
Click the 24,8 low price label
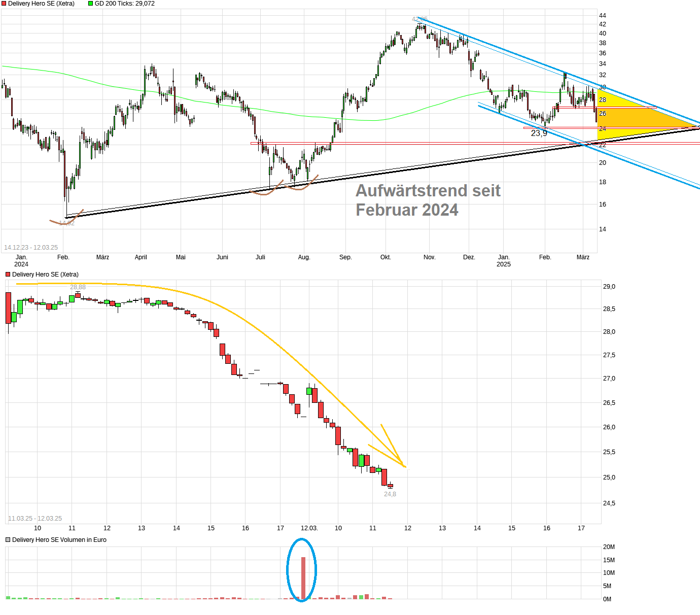tap(390, 493)
